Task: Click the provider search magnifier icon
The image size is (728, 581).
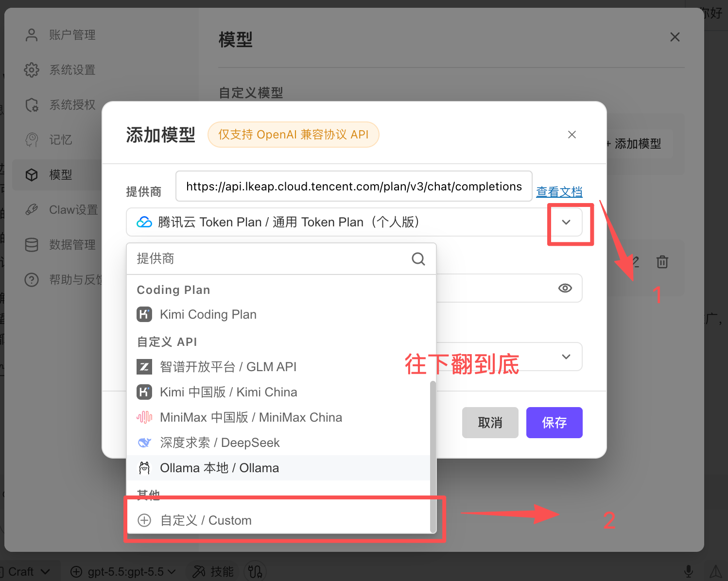Action: click(x=418, y=259)
